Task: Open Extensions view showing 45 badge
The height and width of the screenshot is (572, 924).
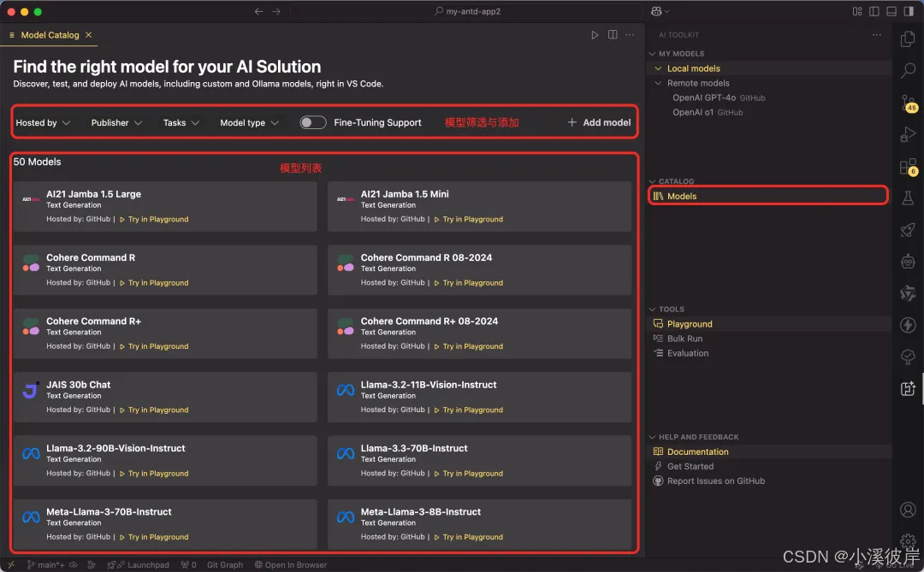Action: [x=908, y=103]
